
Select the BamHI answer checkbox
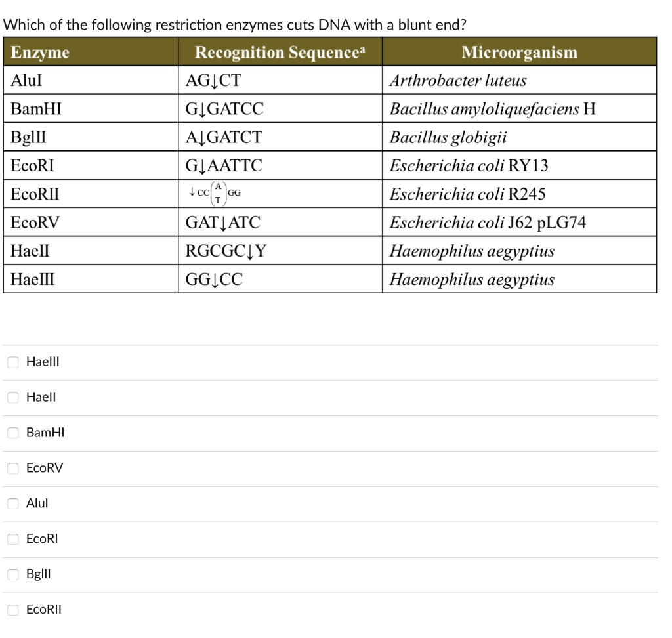point(12,433)
